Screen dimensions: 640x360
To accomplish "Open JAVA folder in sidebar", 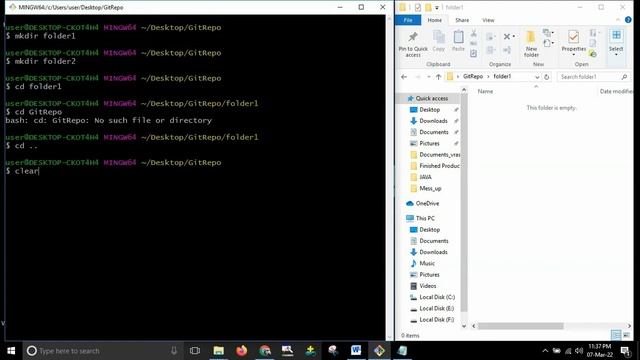I will [x=425, y=177].
